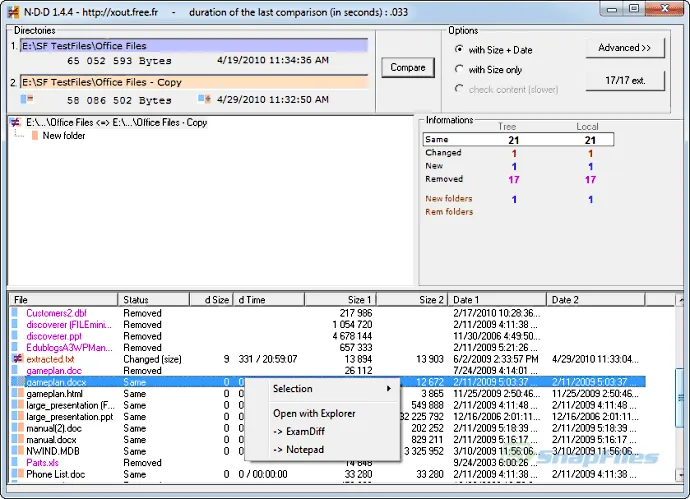
Task: Click the icon beside large_presentation.ppt
Action: click(x=18, y=416)
